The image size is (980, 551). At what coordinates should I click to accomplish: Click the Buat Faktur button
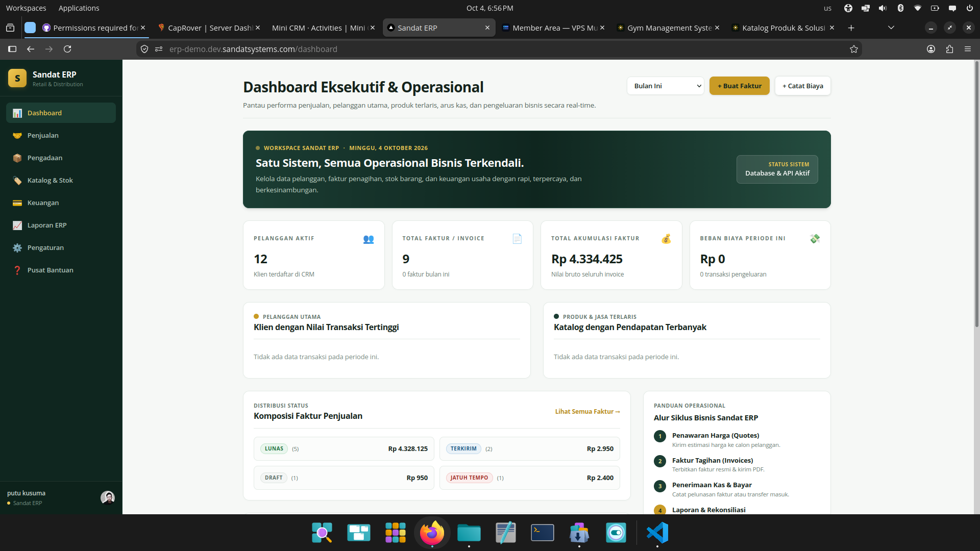click(739, 86)
